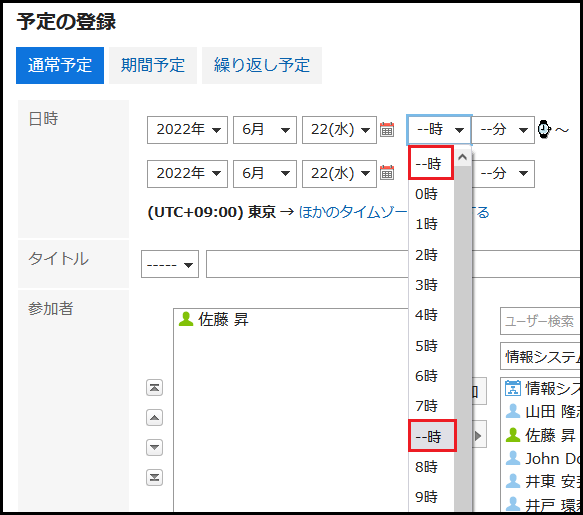583x515 pixels.
Task: Switch to the 繰り返し予定 tab
Action: tap(262, 65)
